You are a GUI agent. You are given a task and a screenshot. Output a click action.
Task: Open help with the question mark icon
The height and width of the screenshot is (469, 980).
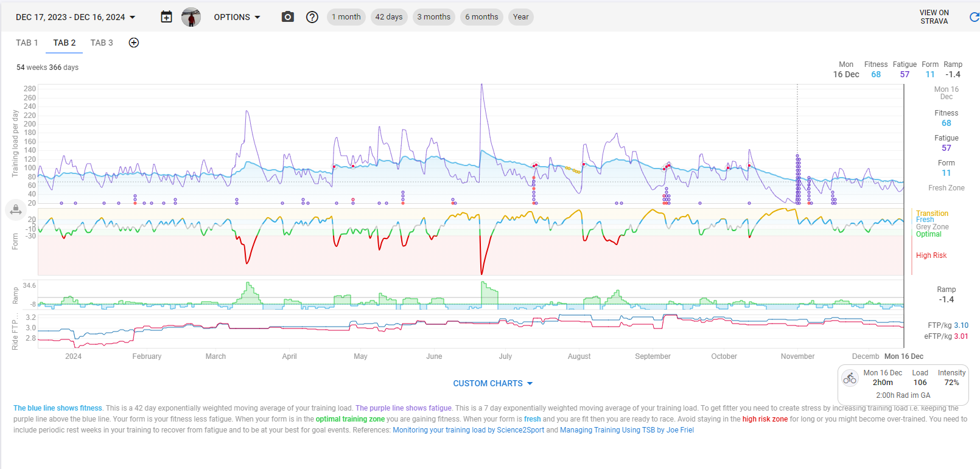(312, 17)
